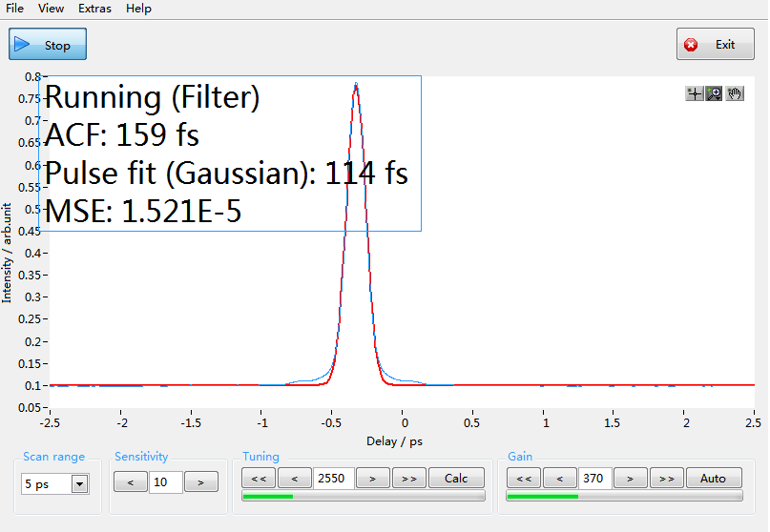770x532 pixels.
Task: Open the View menu
Action: click(52, 9)
